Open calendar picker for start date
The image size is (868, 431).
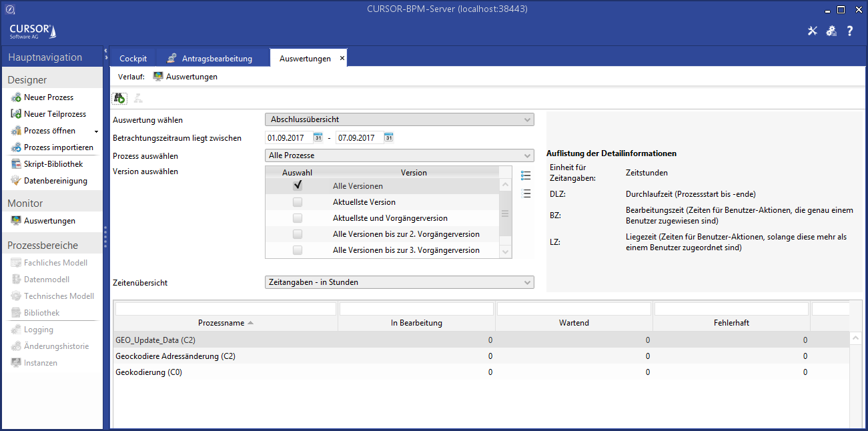pos(318,138)
